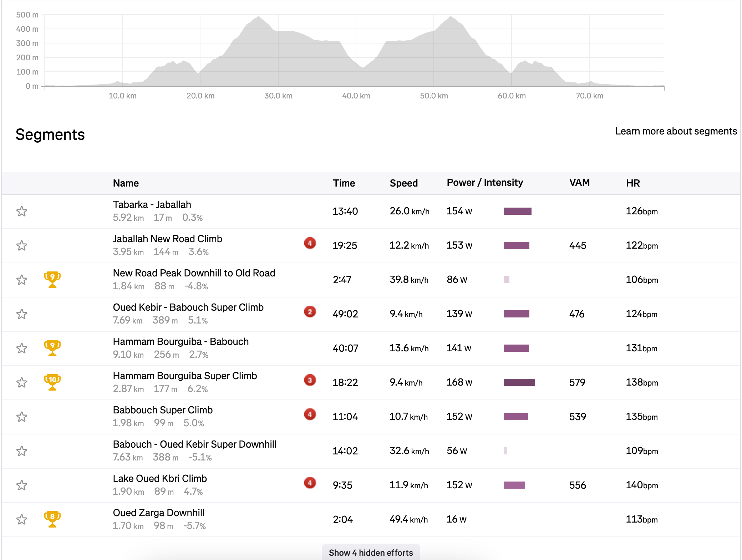The image size is (742, 560).
Task: Open Jaballah New Road Climb segment name
Action: [168, 239]
